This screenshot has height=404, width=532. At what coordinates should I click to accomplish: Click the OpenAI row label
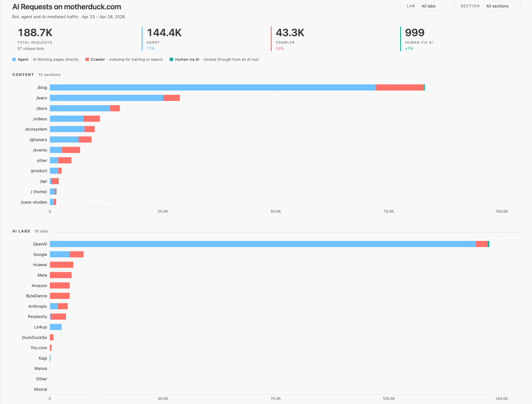point(40,244)
